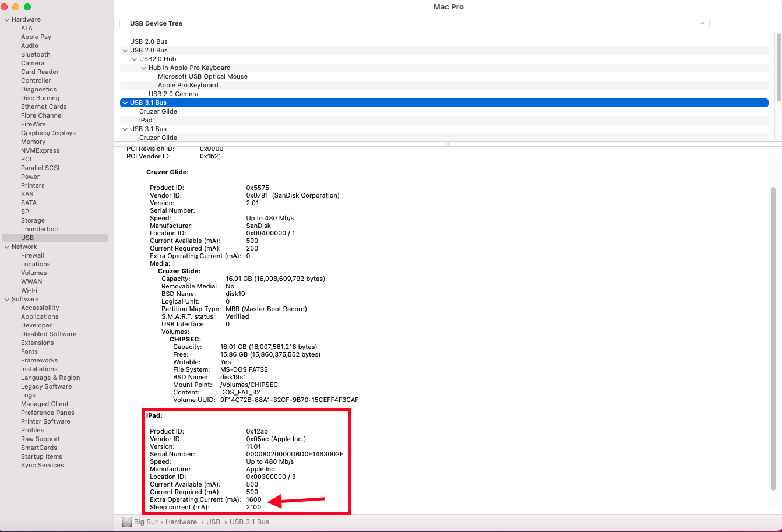Open Legacy Software in sidebar
The image size is (782, 532).
tap(47, 386)
